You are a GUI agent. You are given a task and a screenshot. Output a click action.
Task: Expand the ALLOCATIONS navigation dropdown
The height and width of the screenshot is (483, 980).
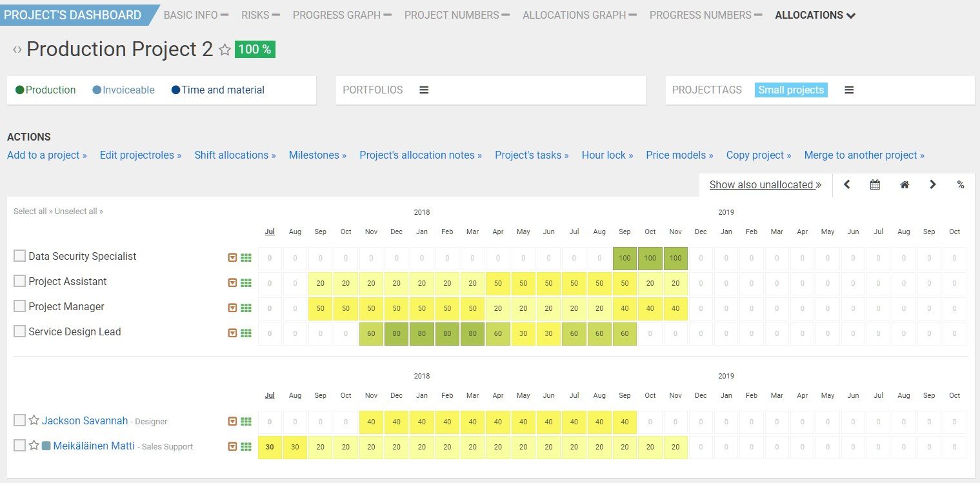pos(815,14)
